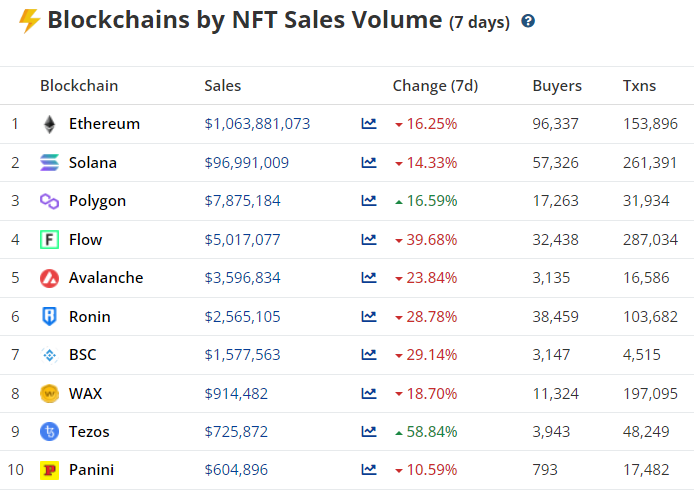Viewport: 694px width, 491px height.
Task: Open the Ethereum sales chart icon
Action: 369,124
